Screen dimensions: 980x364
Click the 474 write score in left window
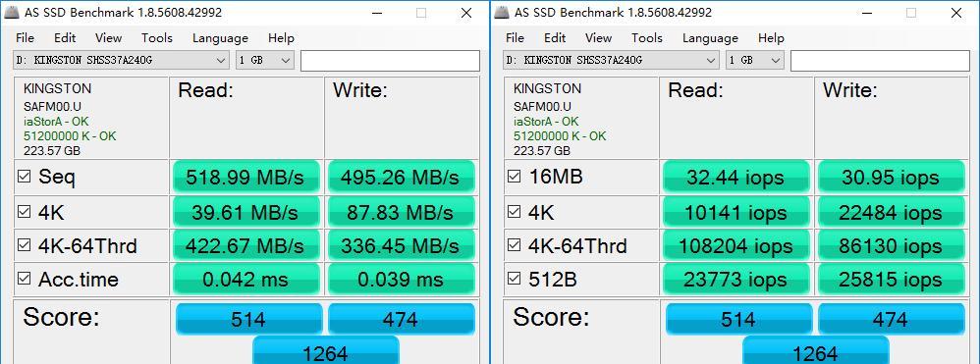[x=402, y=319]
